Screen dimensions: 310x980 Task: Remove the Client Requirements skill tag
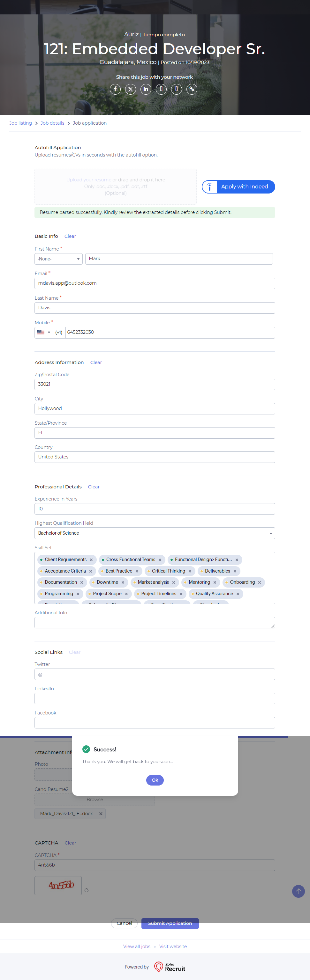[91, 559]
